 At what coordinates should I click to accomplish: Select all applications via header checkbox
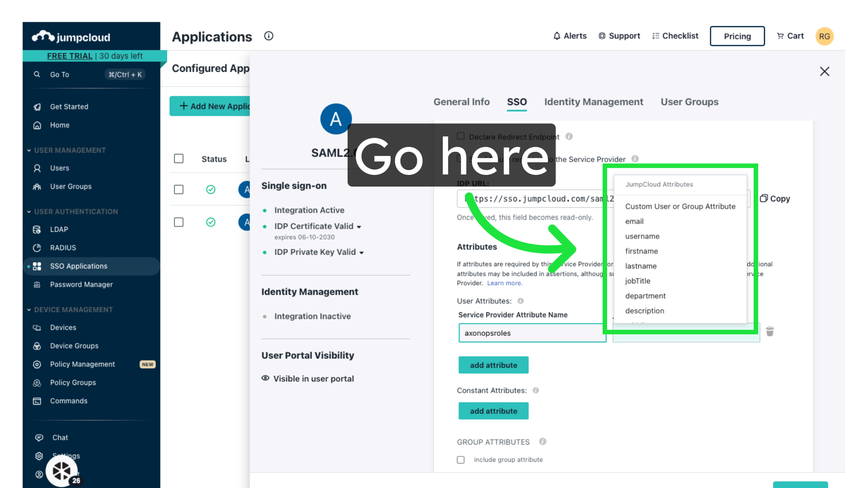[179, 159]
